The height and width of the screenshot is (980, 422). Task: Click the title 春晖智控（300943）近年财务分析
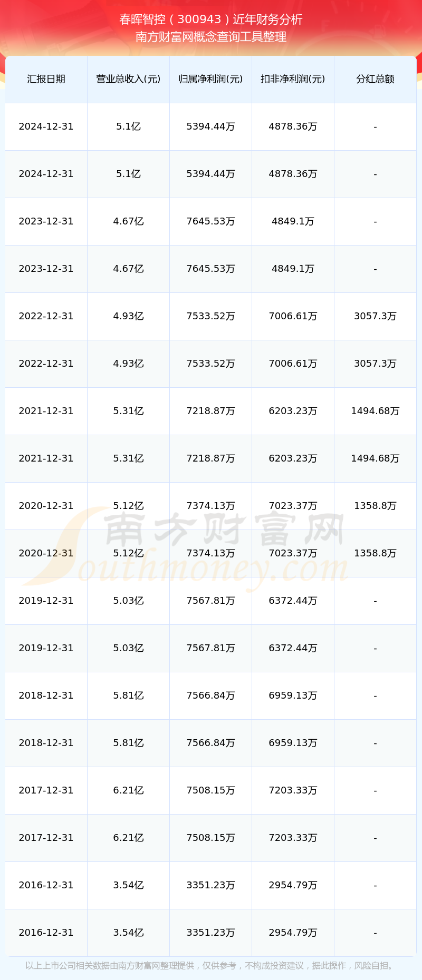pos(211,19)
